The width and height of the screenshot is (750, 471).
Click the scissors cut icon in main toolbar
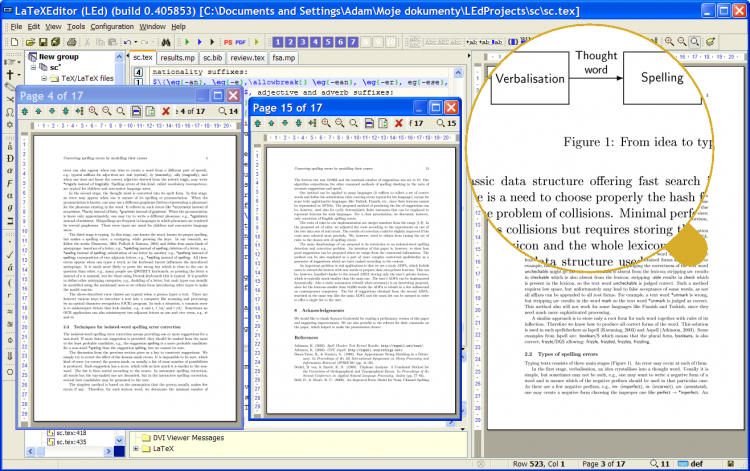(x=88, y=42)
